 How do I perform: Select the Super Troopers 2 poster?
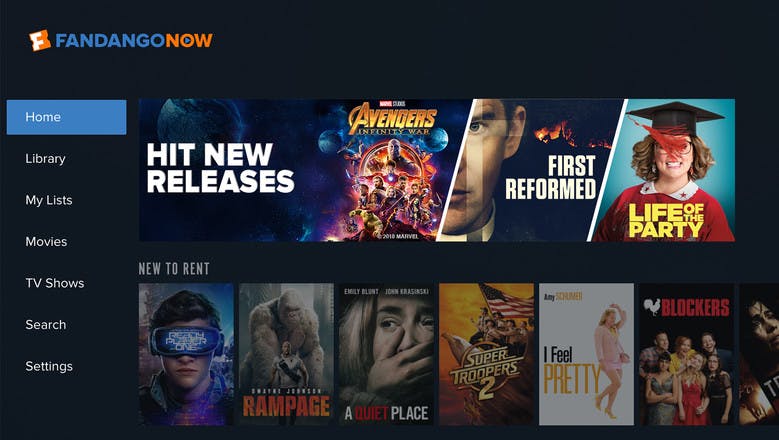[486, 354]
